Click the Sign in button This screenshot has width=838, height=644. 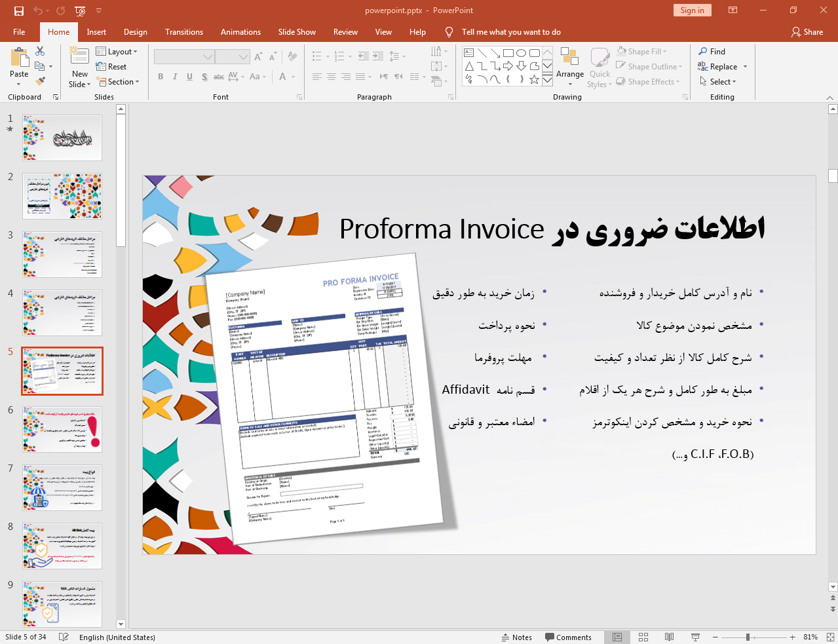coord(692,10)
